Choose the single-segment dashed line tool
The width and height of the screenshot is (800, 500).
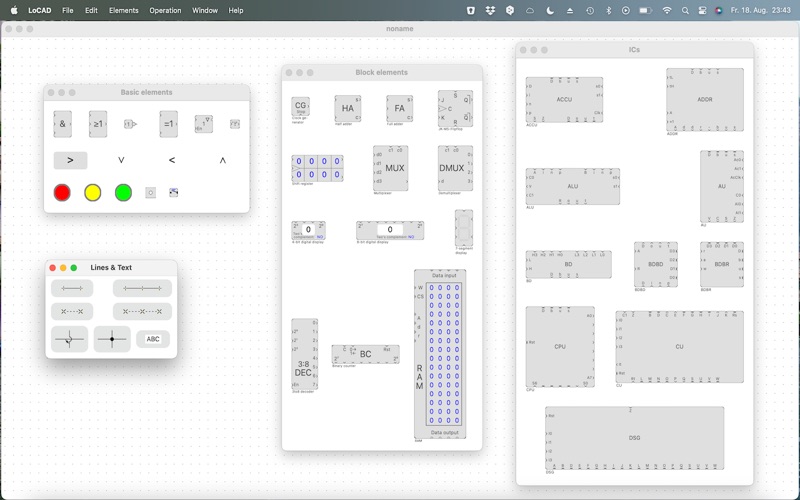(72, 311)
